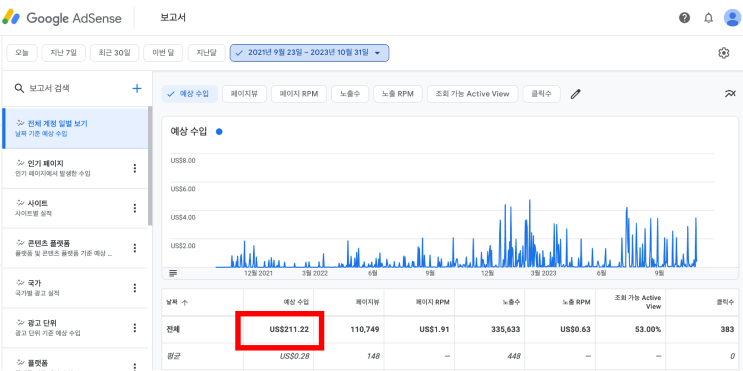The image size is (743, 371).
Task: Switch chart type with trend icon
Action: click(730, 94)
